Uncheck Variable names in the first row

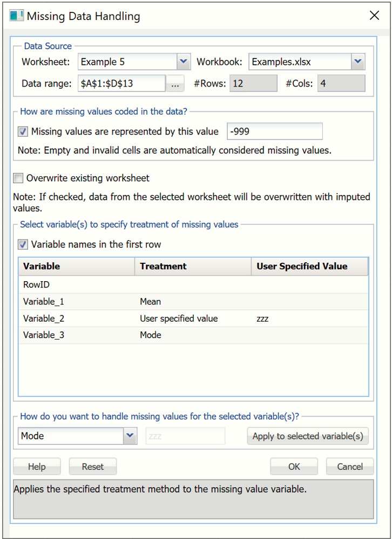pyautogui.click(x=23, y=244)
